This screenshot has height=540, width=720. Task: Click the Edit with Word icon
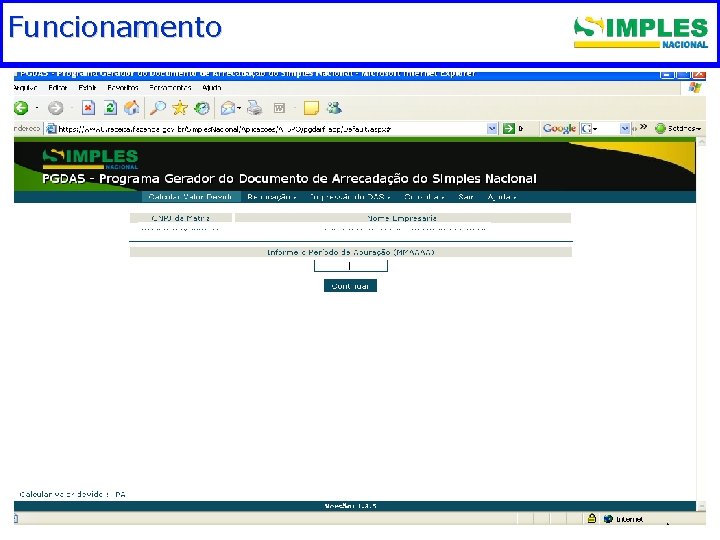point(279,108)
